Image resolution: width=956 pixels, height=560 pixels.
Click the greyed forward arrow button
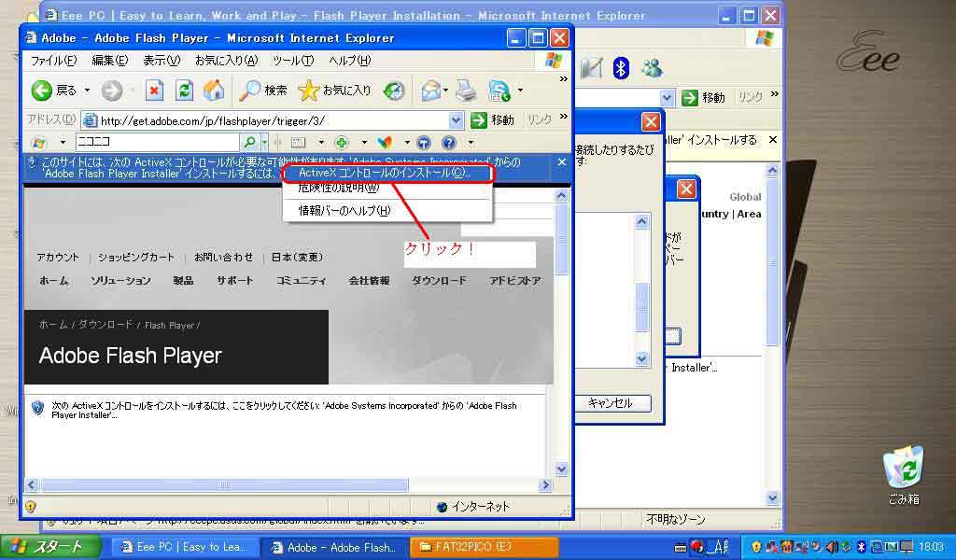click(x=112, y=91)
